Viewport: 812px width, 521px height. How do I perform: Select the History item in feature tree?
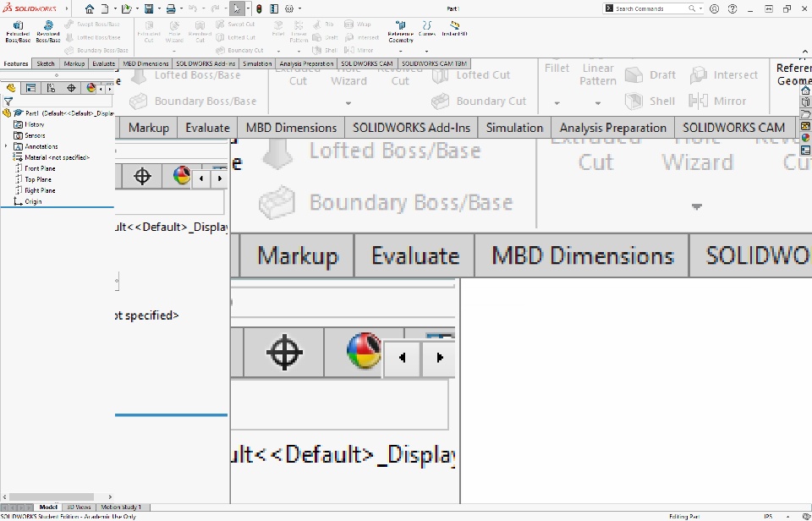pyautogui.click(x=30, y=124)
